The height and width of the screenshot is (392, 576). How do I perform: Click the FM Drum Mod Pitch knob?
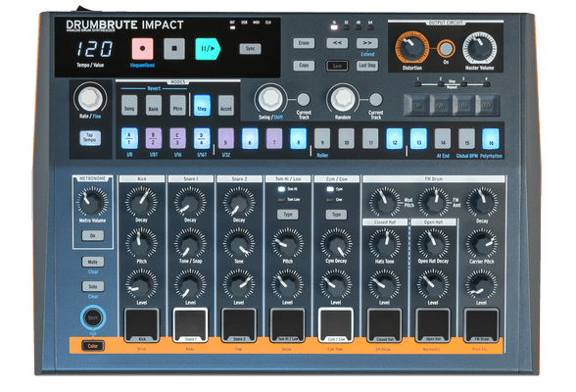click(385, 201)
